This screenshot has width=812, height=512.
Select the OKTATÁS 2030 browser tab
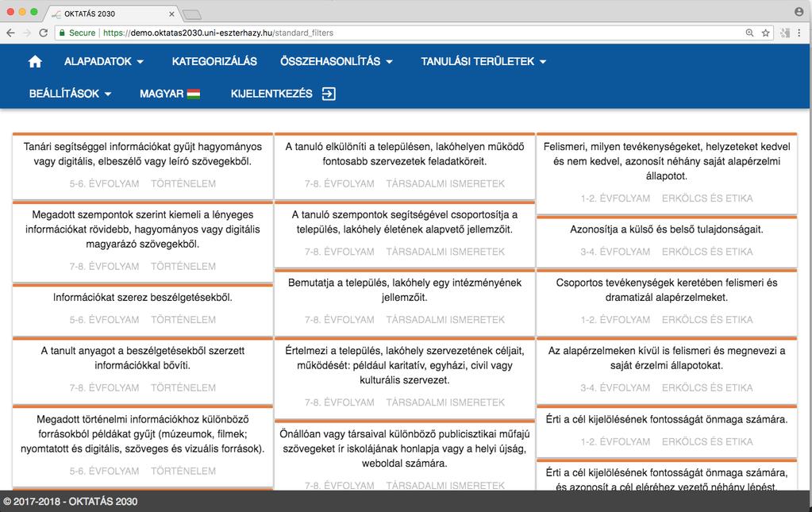coord(111,13)
